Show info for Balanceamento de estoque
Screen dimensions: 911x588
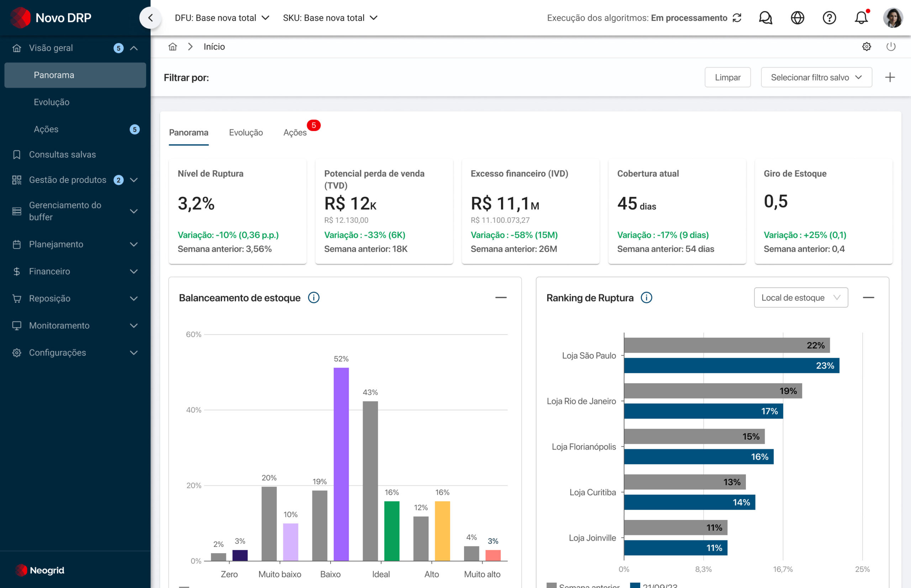point(314,298)
